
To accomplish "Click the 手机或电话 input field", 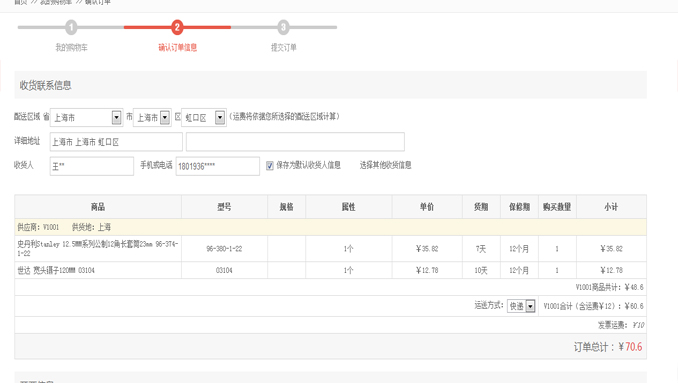I will tap(217, 166).
